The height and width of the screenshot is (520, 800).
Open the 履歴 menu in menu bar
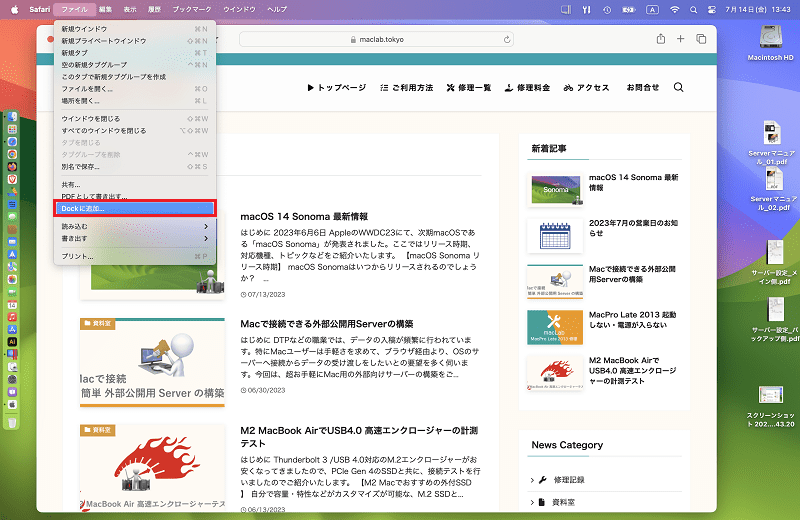[x=154, y=9]
